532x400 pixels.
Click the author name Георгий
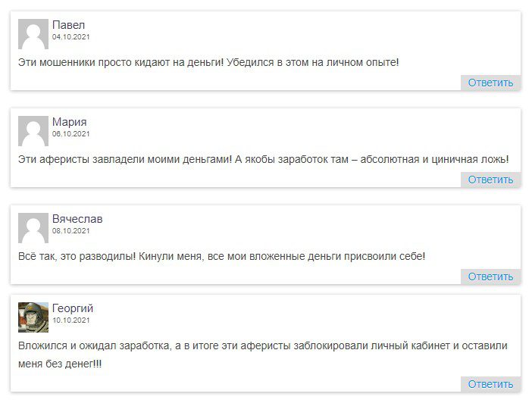[x=73, y=308]
